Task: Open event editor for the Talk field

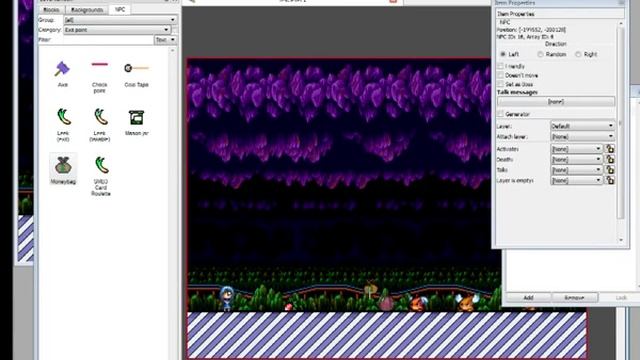Action: pos(610,169)
